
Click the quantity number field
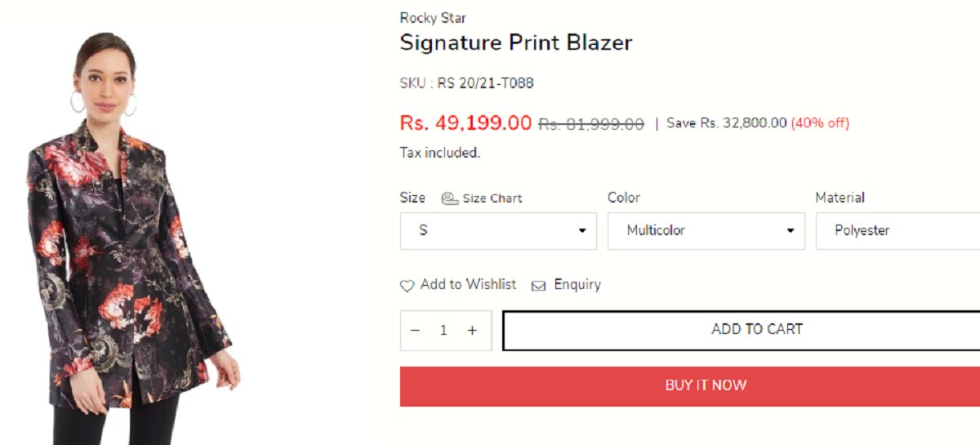443,331
